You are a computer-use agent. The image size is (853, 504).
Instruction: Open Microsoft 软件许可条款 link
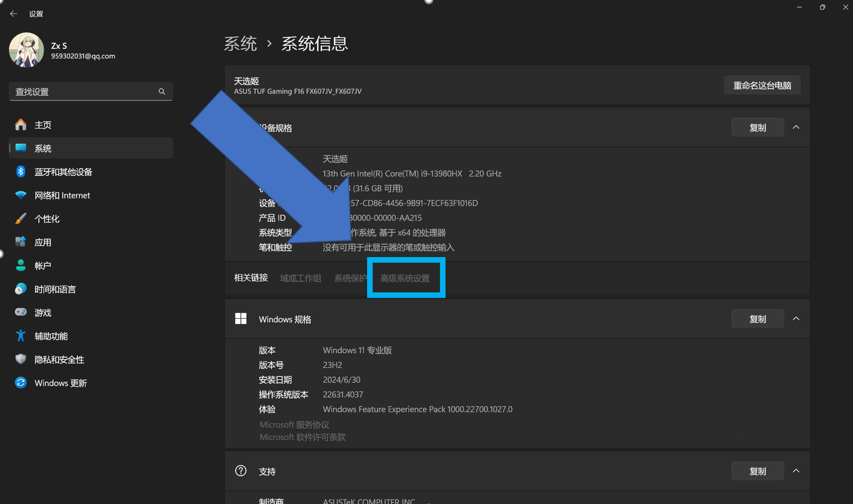coord(303,437)
